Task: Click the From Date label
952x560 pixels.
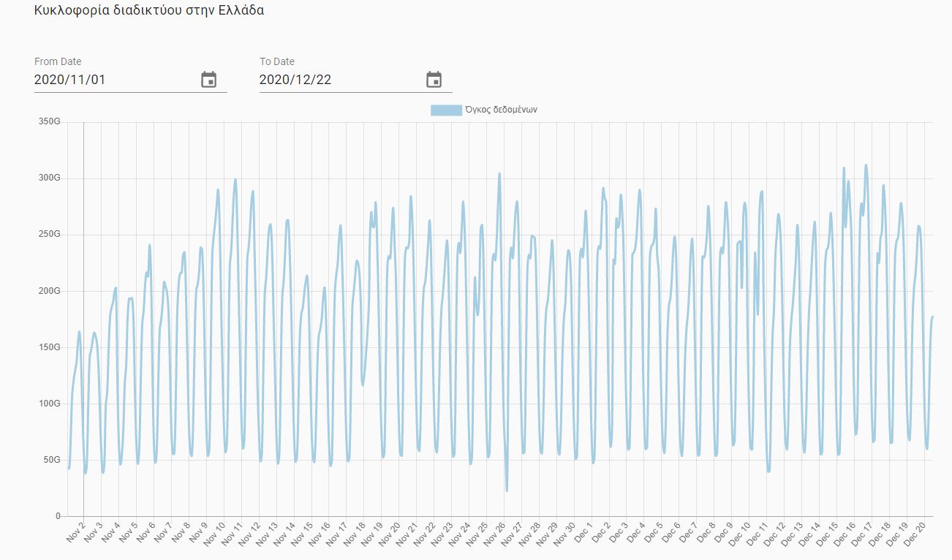Action: coord(58,61)
